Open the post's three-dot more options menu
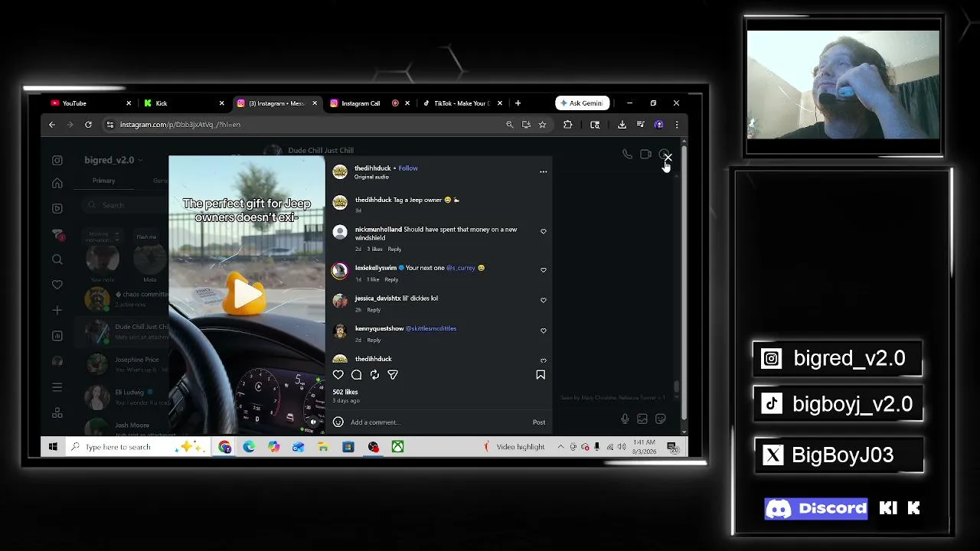Image resolution: width=980 pixels, height=551 pixels. coord(544,171)
